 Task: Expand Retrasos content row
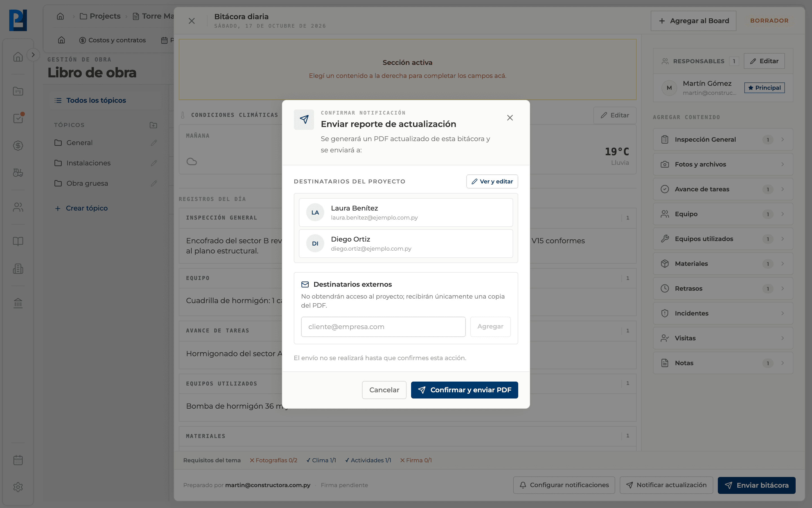tap(723, 289)
